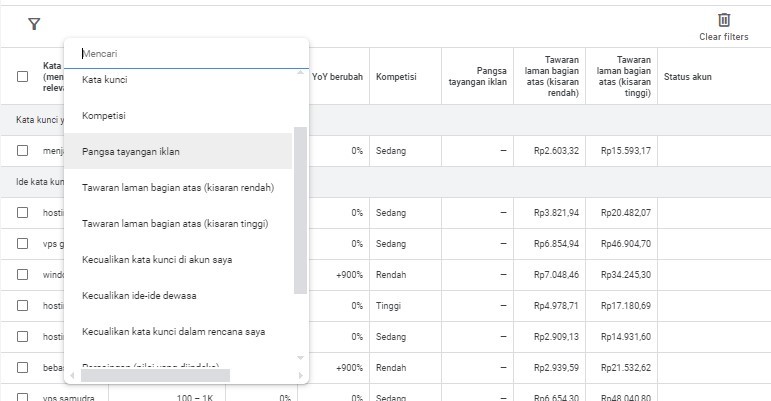The width and height of the screenshot is (771, 401).
Task: Sort by Tawaran kisaran tinggi column header
Action: pyautogui.click(x=623, y=76)
